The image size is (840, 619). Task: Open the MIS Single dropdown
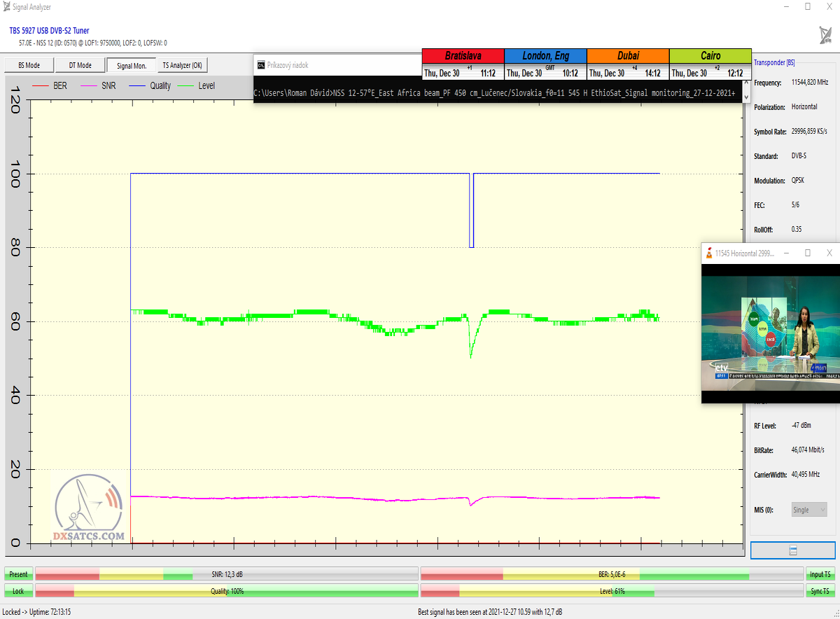pos(808,510)
